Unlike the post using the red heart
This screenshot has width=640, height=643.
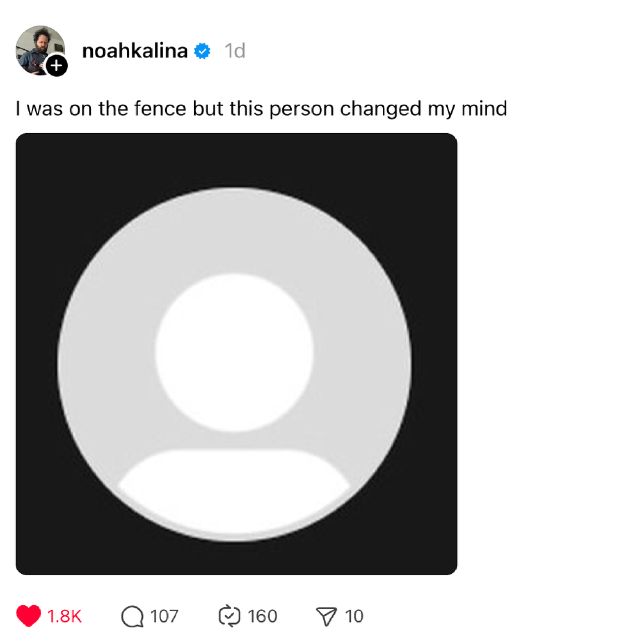(28, 616)
